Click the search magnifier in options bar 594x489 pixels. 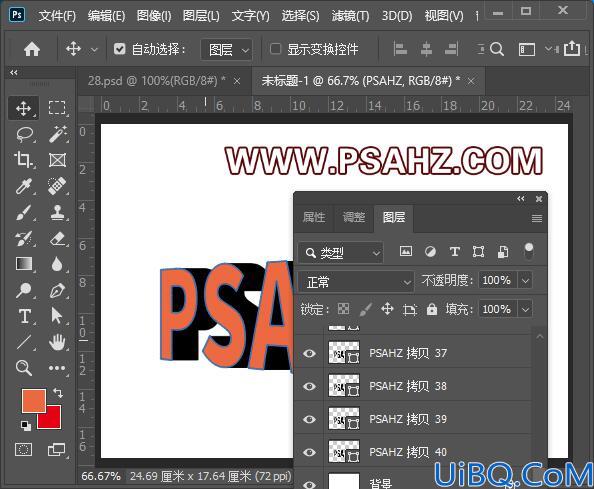click(497, 49)
